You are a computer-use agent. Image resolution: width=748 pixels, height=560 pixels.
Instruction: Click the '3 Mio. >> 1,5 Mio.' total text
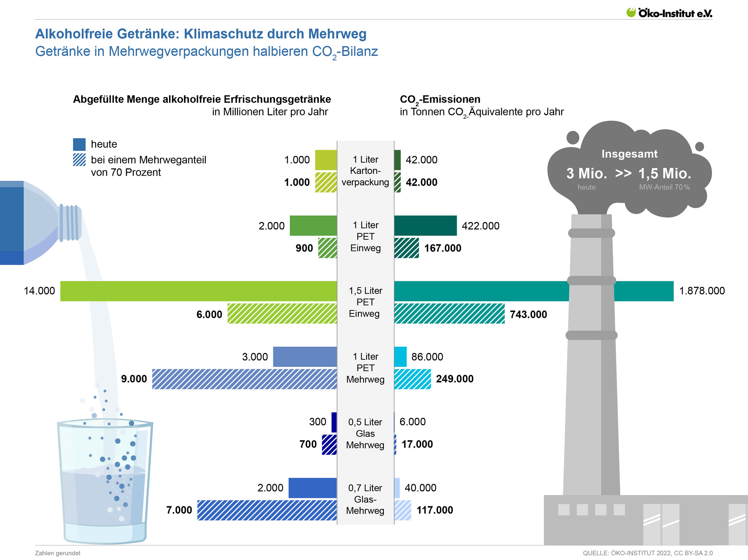tap(628, 174)
